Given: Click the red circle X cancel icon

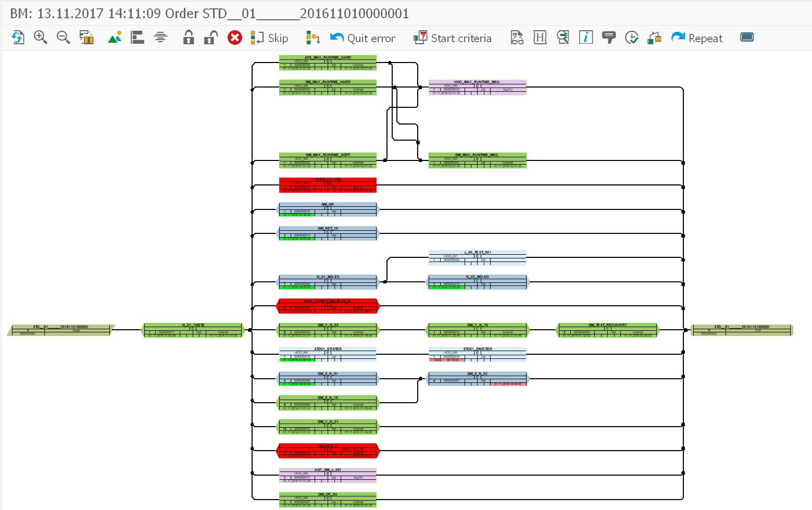Looking at the screenshot, I should pos(235,38).
